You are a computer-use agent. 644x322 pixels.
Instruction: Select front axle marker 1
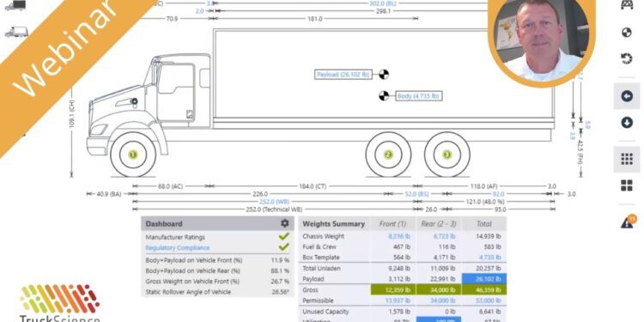tap(132, 155)
